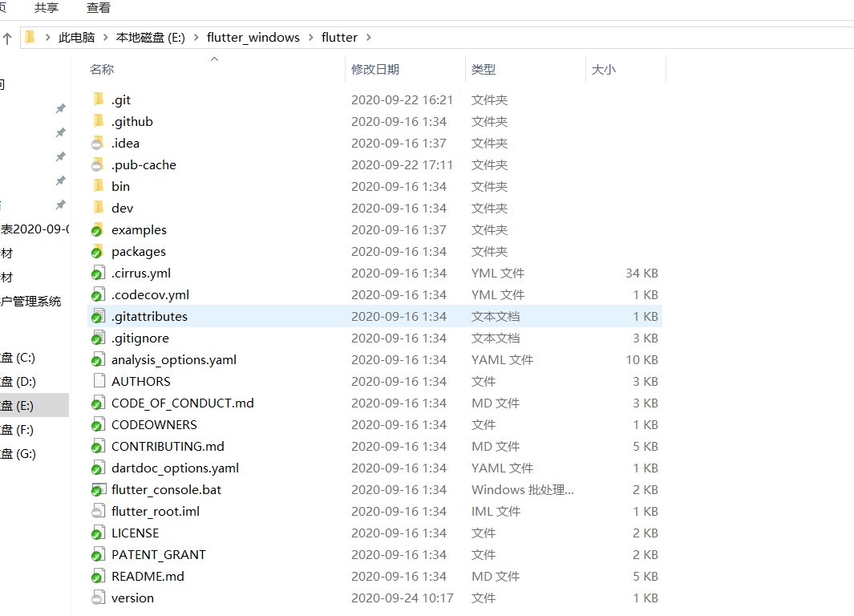Sort by 名称 column header
Viewport: 854px width, 616px height.
click(x=102, y=69)
